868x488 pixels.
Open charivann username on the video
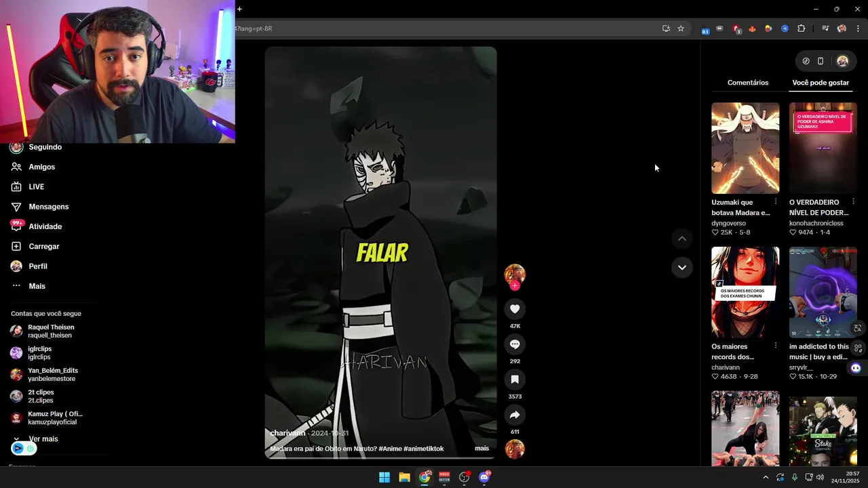click(288, 433)
